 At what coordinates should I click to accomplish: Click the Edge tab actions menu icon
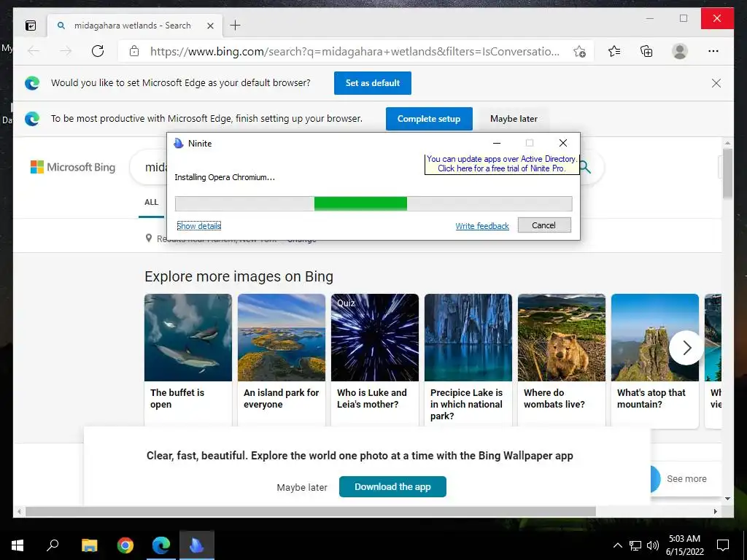[31, 26]
